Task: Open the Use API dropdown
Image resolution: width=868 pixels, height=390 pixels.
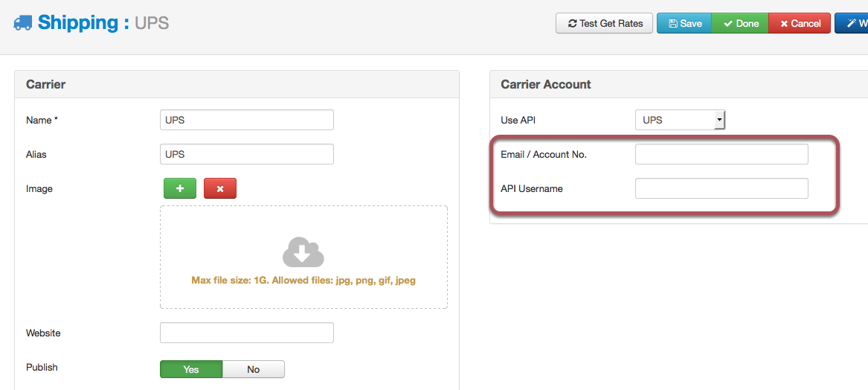Action: (681, 120)
